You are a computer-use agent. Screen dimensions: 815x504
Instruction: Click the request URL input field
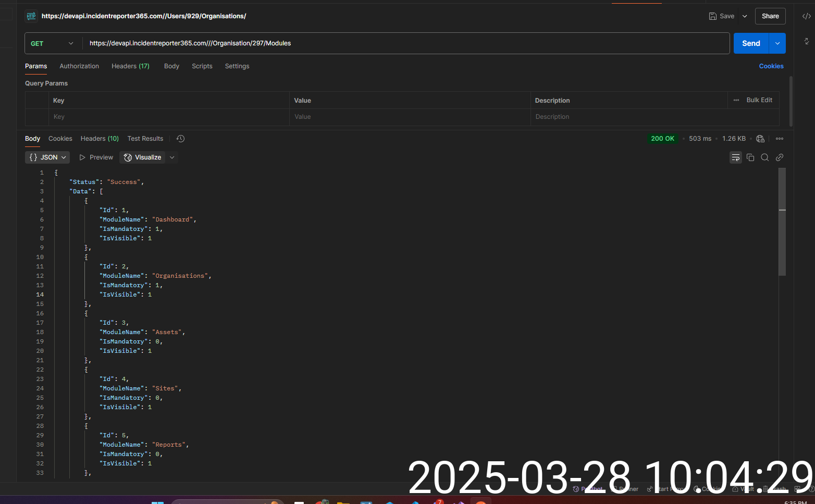406,43
